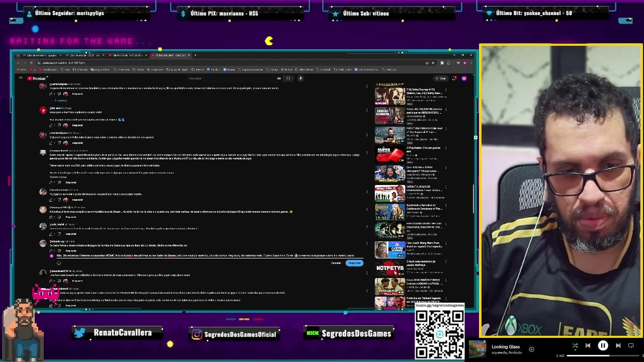644x362 pixels.
Task: Skip to next track in music player
Action: tap(618, 346)
